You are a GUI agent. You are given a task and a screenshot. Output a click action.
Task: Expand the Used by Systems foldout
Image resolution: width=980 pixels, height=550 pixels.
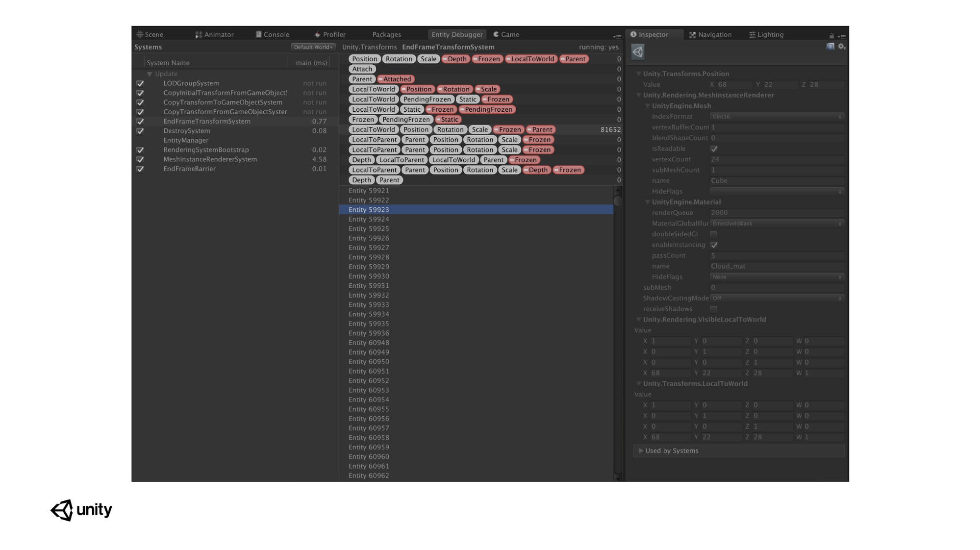coord(641,451)
